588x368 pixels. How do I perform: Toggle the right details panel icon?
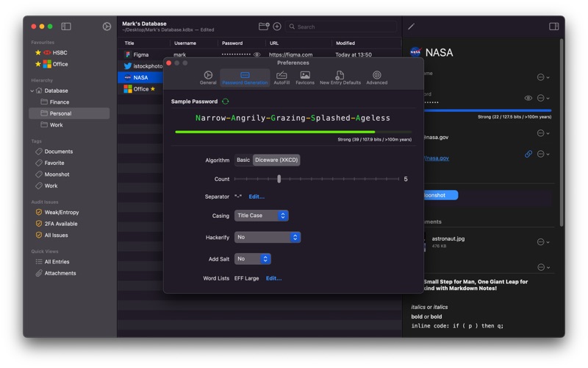click(x=553, y=26)
